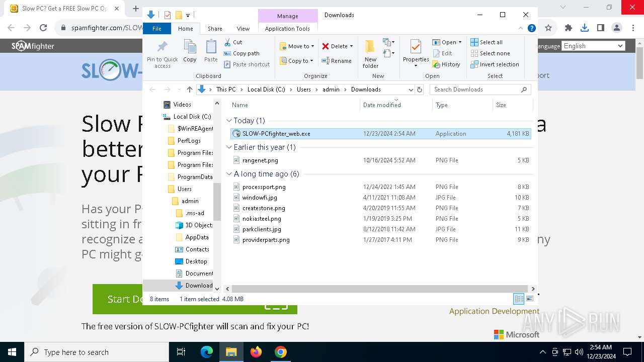The height and width of the screenshot is (362, 644).
Task: Click History in Open group
Action: (x=446, y=64)
